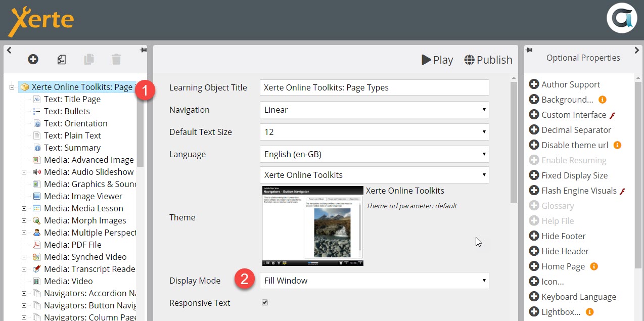Expand the Media: Audio Slideshow node
The image size is (644, 321).
[24, 172]
